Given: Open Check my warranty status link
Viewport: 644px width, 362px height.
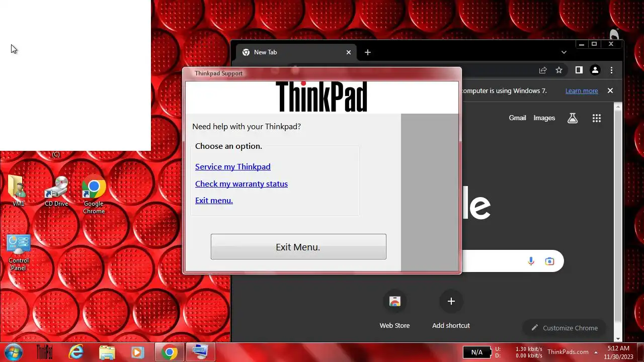Looking at the screenshot, I should [242, 184].
